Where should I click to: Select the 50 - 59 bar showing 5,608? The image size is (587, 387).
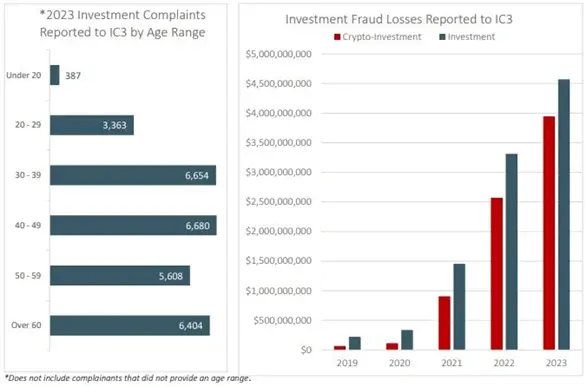point(120,275)
